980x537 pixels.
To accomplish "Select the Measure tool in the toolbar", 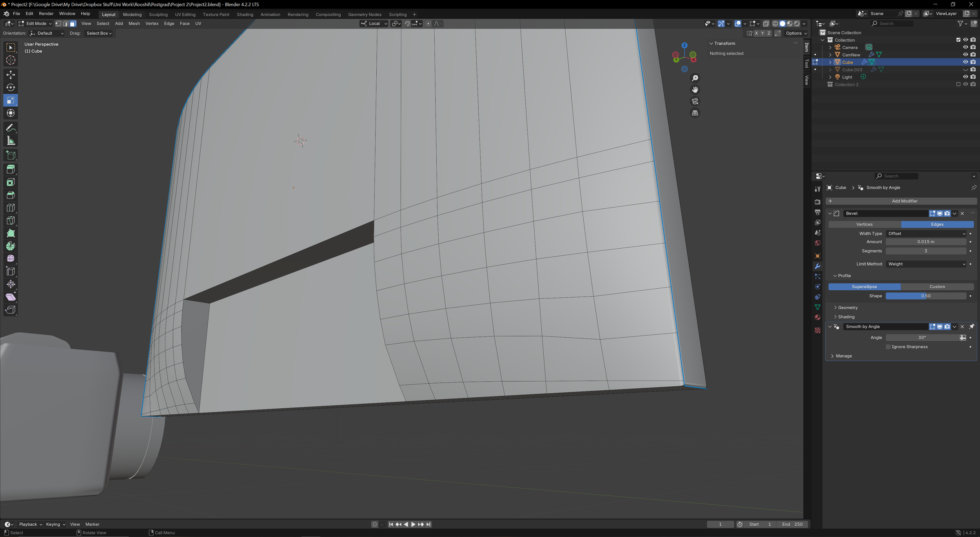I will point(11,140).
